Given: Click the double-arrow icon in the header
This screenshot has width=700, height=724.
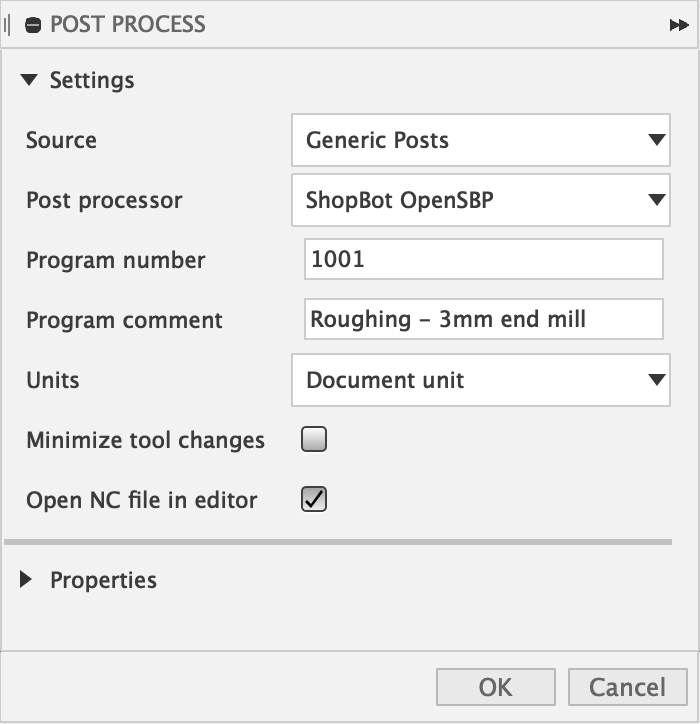Looking at the screenshot, I should click(679, 25).
